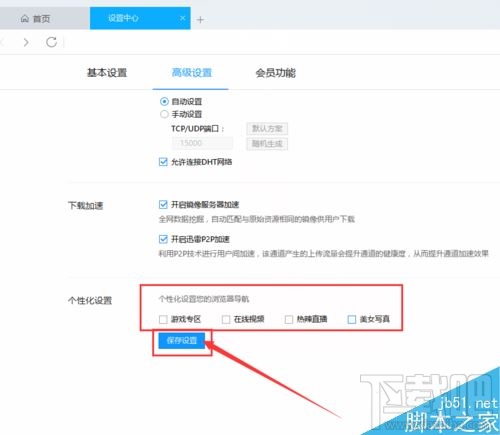Check the 游戏专区 checkbox
The width and height of the screenshot is (500, 435).
tap(163, 319)
